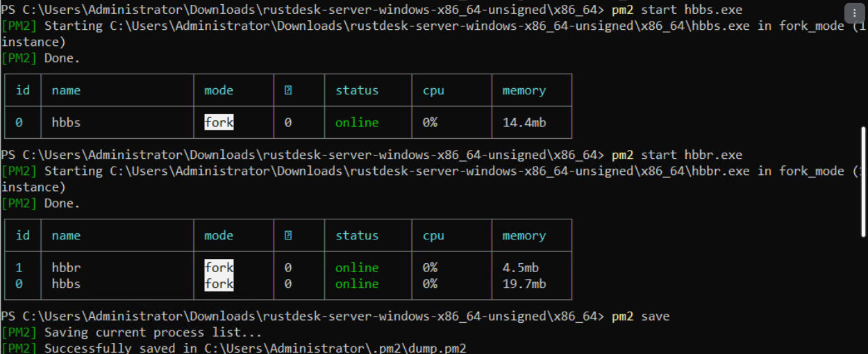Viewport: 868px width, 354px height.
Task: Click the restart-count symbol header in first table
Action: click(288, 90)
